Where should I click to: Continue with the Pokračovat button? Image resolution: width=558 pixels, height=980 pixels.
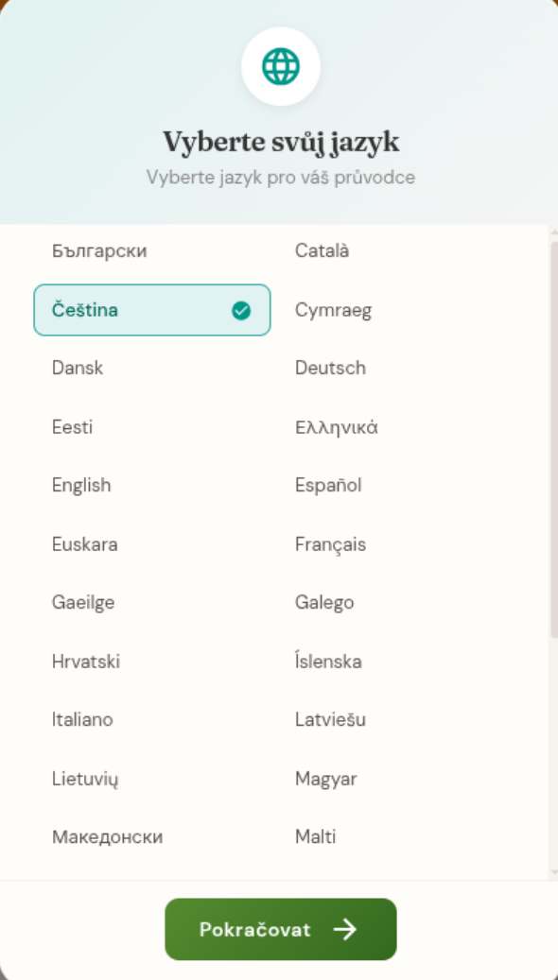click(280, 929)
